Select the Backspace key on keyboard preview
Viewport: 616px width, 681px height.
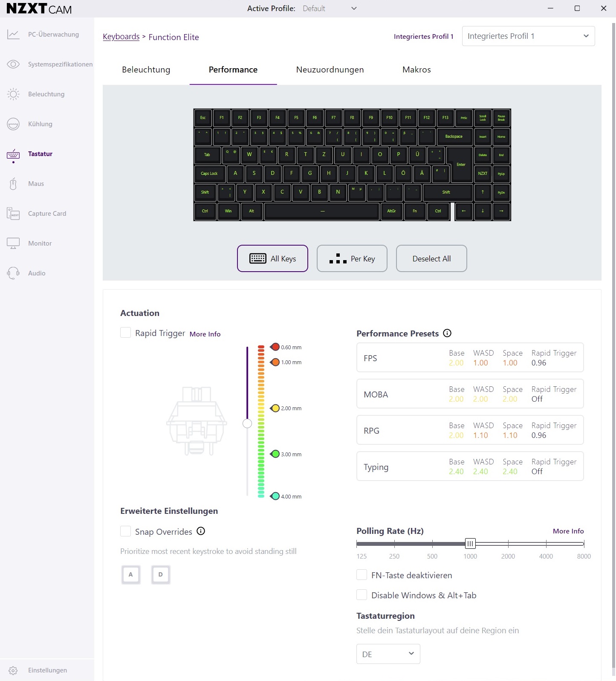click(x=454, y=136)
